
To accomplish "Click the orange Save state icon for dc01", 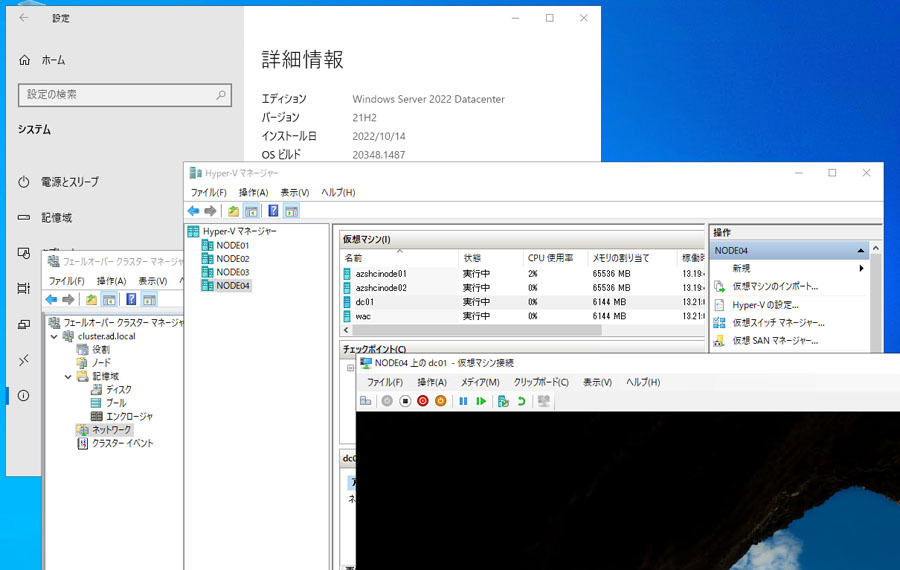I will pyautogui.click(x=441, y=401).
